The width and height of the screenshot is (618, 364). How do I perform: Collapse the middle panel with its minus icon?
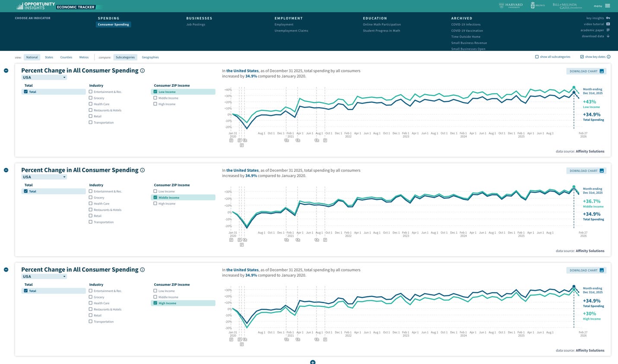tap(6, 170)
